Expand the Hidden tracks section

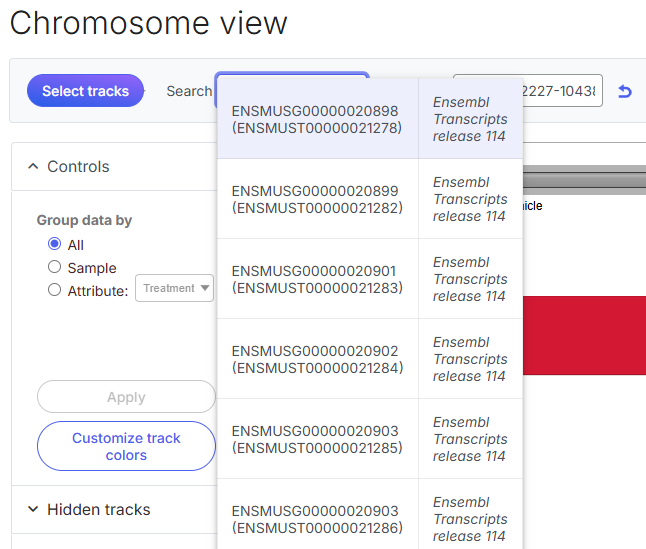[33, 509]
